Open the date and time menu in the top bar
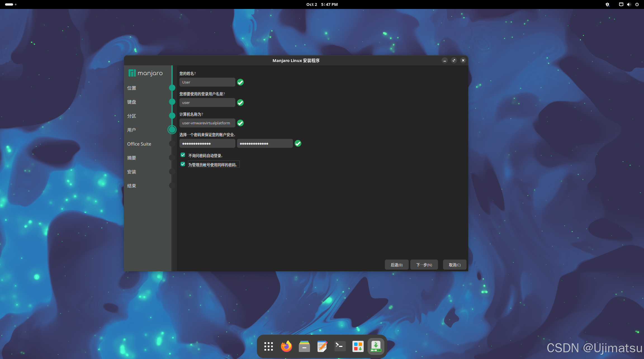 pos(322,4)
